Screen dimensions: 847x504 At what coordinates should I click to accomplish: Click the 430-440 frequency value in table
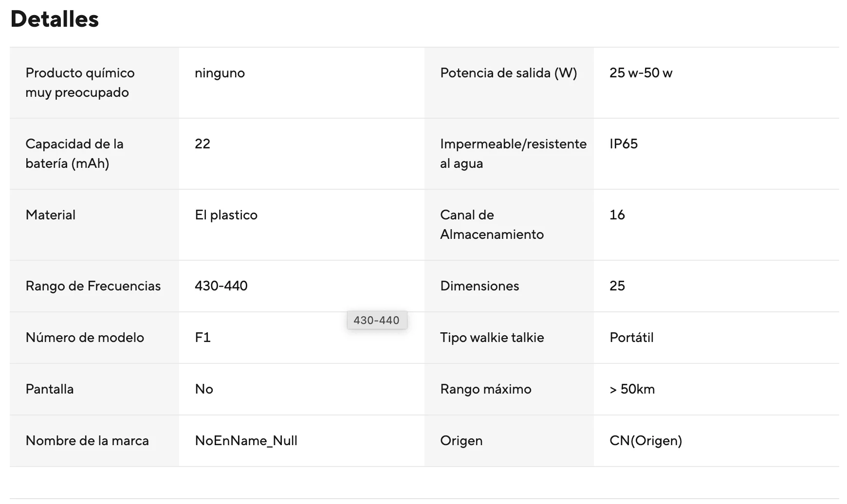[x=221, y=286]
